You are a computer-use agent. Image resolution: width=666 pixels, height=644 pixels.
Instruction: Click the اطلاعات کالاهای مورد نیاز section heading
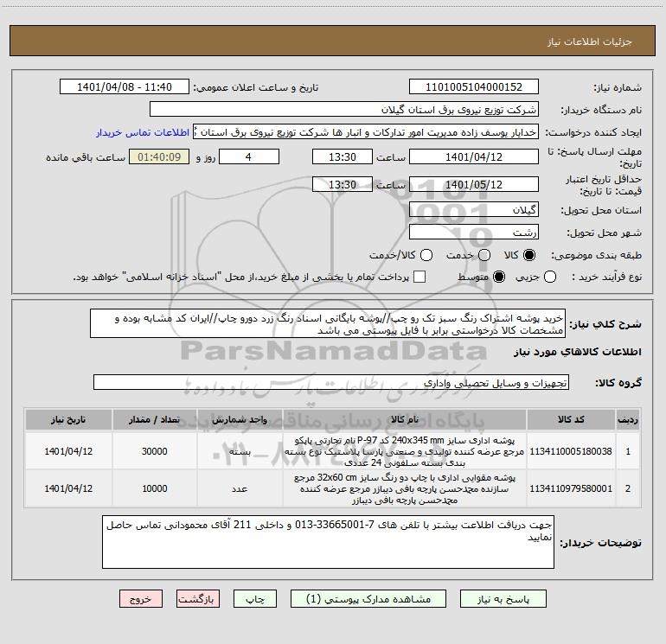coord(578,352)
